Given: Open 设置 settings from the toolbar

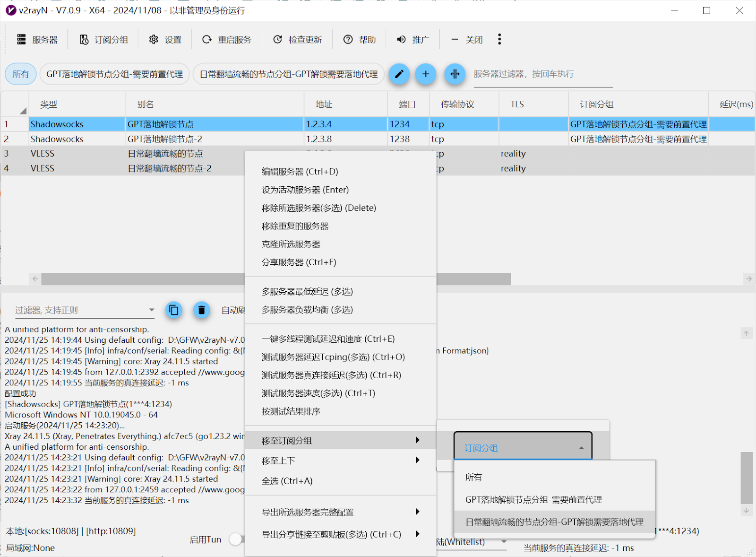Looking at the screenshot, I should [165, 40].
